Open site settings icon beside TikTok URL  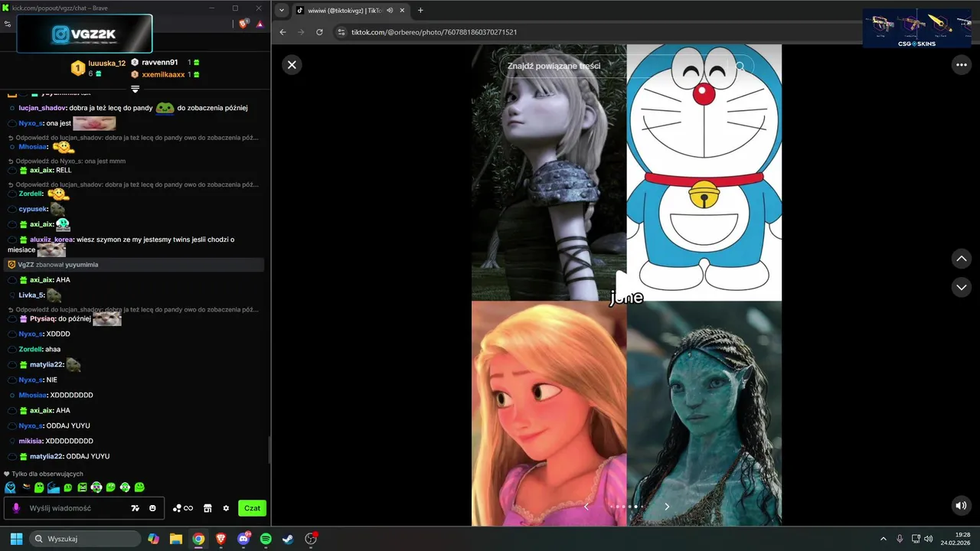341,32
